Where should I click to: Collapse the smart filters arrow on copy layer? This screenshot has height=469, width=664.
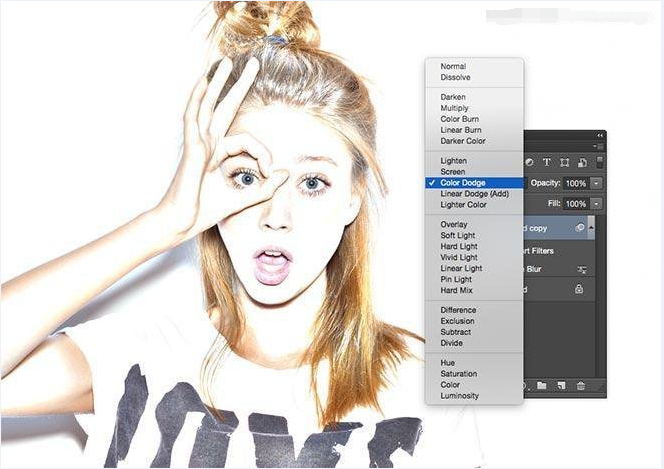[591, 228]
